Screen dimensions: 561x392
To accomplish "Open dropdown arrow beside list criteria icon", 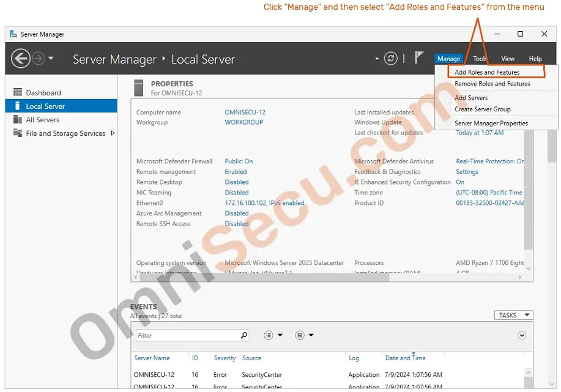I will click(280, 335).
